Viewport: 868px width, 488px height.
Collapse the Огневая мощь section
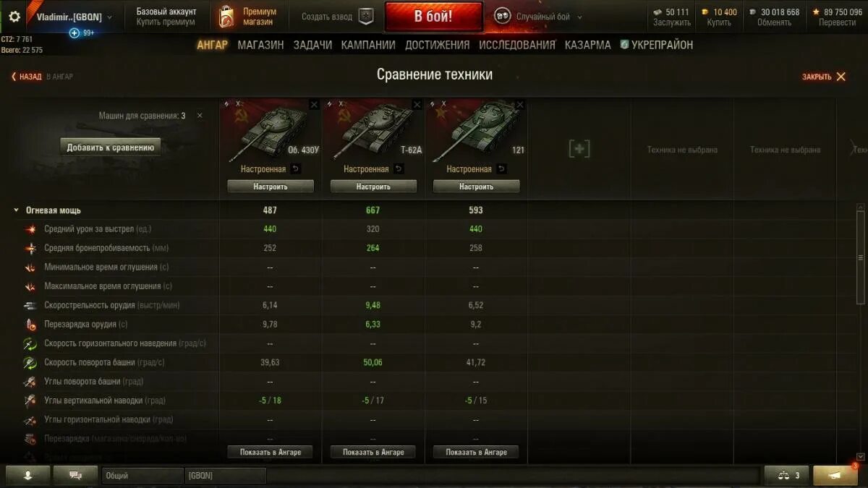pos(16,210)
